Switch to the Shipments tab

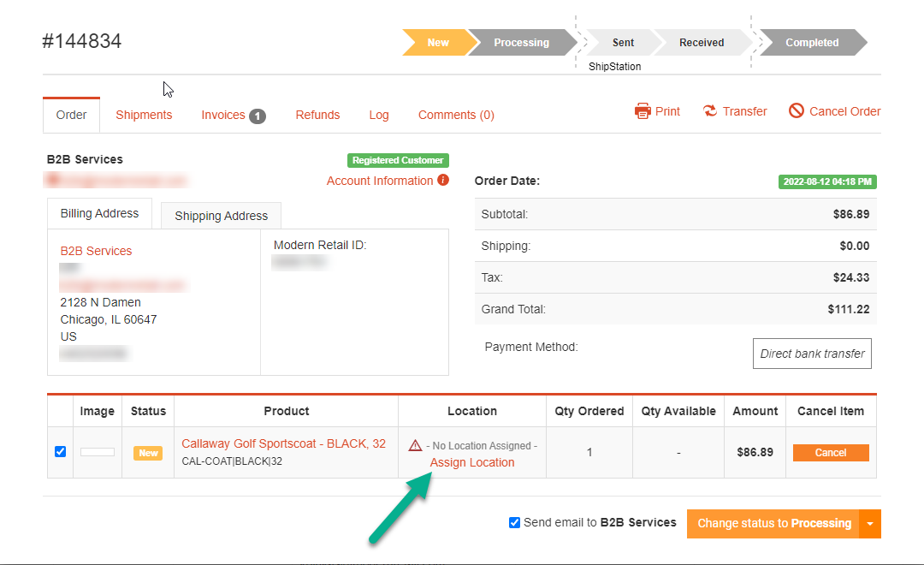point(144,115)
